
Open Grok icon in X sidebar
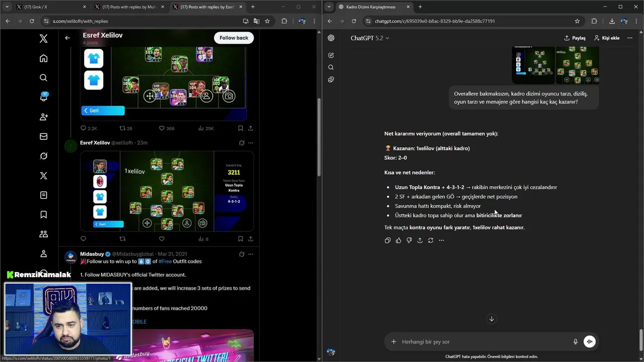click(x=44, y=156)
